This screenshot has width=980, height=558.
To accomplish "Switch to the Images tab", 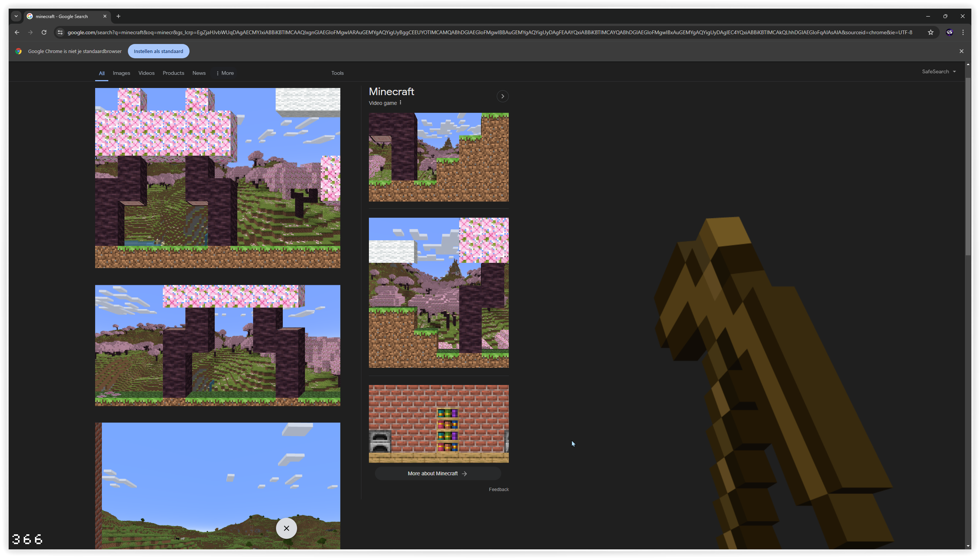I will click(x=121, y=73).
